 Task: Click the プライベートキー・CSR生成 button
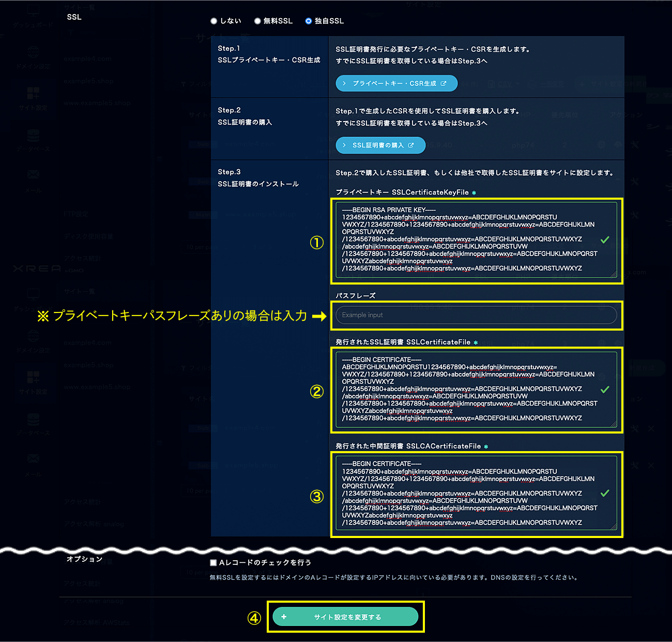pyautogui.click(x=396, y=83)
